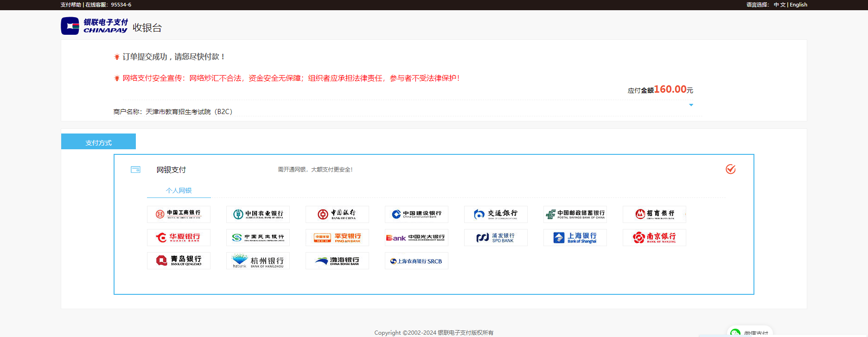Toggle the red checkmark for 网银支付
The width and height of the screenshot is (868, 337).
730,169
